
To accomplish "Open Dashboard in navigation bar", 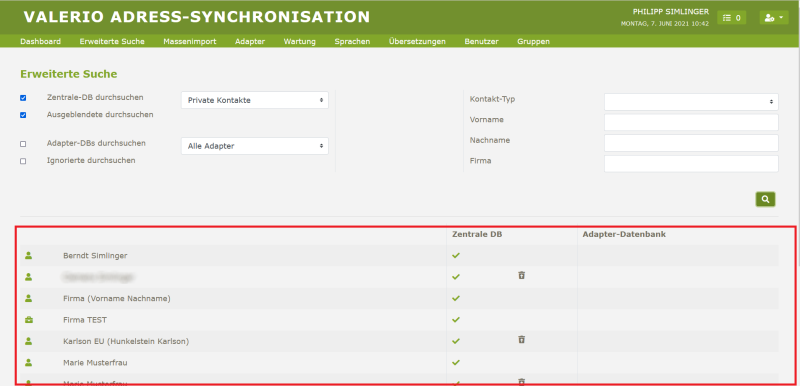I will tap(41, 42).
